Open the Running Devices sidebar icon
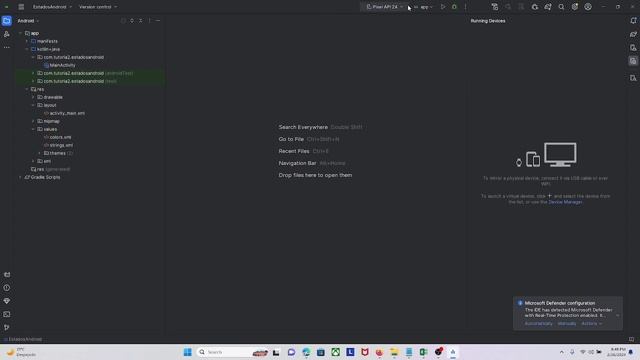Image resolution: width=640 pixels, height=360 pixels. click(633, 61)
